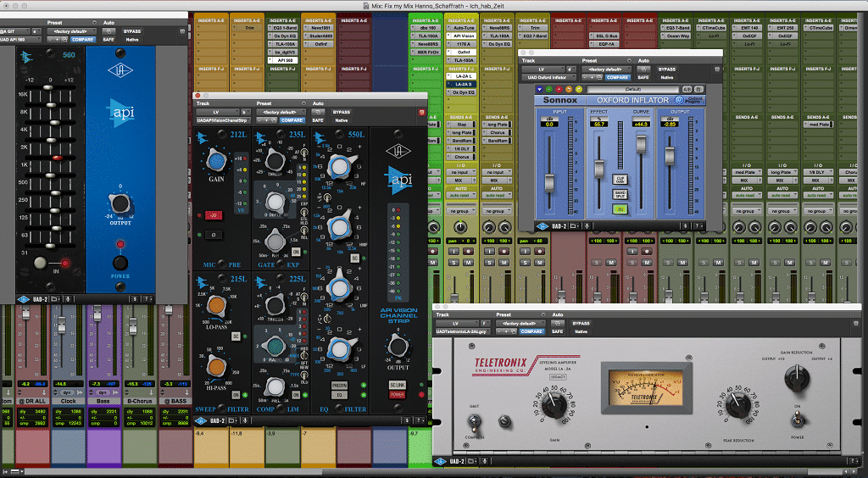Click microphone icon in Teletronix LA-2A toolbar
Image resolution: width=868 pixels, height=478 pixels.
[x=486, y=461]
